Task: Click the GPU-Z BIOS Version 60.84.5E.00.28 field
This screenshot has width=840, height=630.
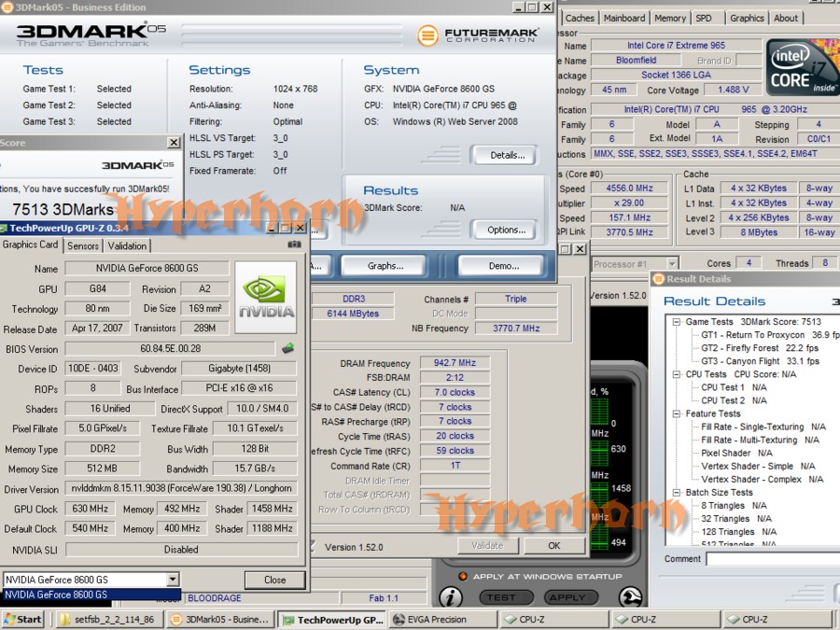Action: (x=170, y=349)
